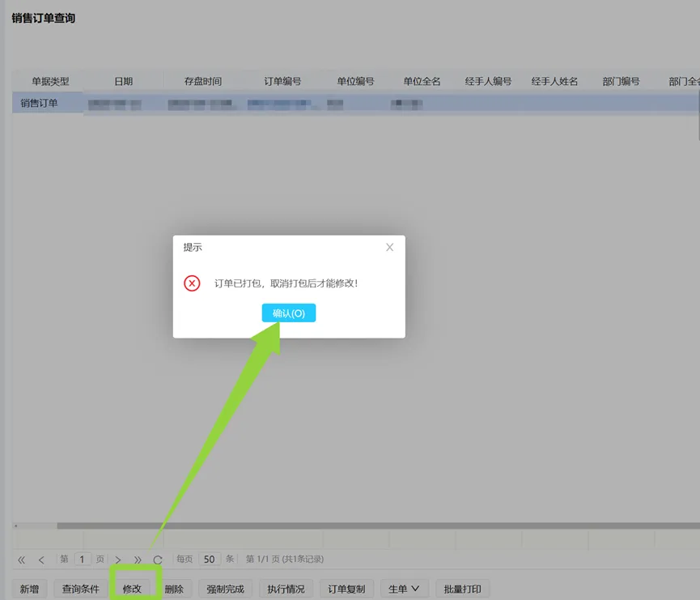Viewport: 700px width, 600px height.
Task: Close the 提示 dialog with X
Action: pos(389,247)
